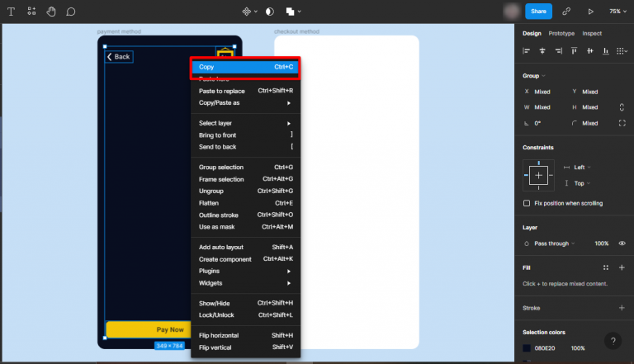The width and height of the screenshot is (634, 364).
Task: Toggle Show/Hide in context menu
Action: [x=245, y=304]
